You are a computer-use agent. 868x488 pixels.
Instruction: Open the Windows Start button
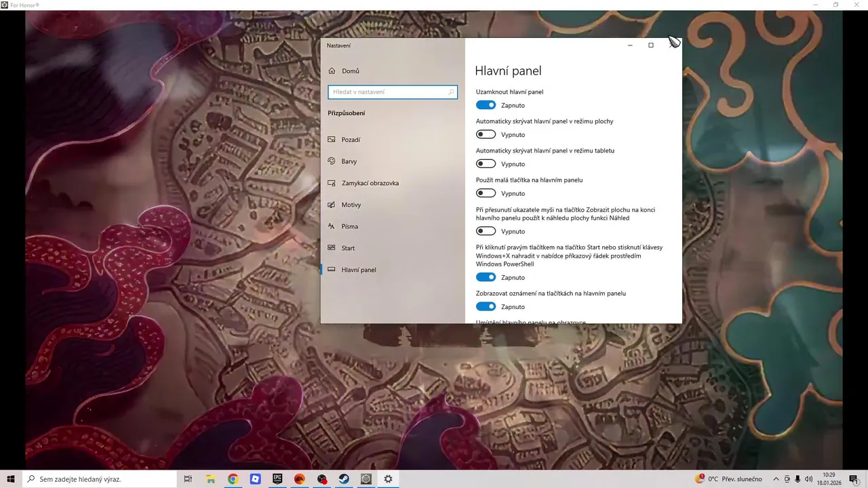[x=11, y=479]
